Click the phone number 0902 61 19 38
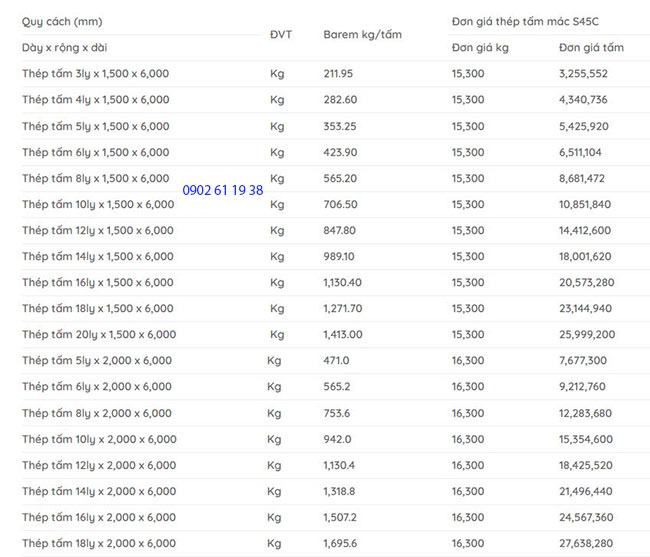The height and width of the screenshot is (557, 650). point(223,190)
